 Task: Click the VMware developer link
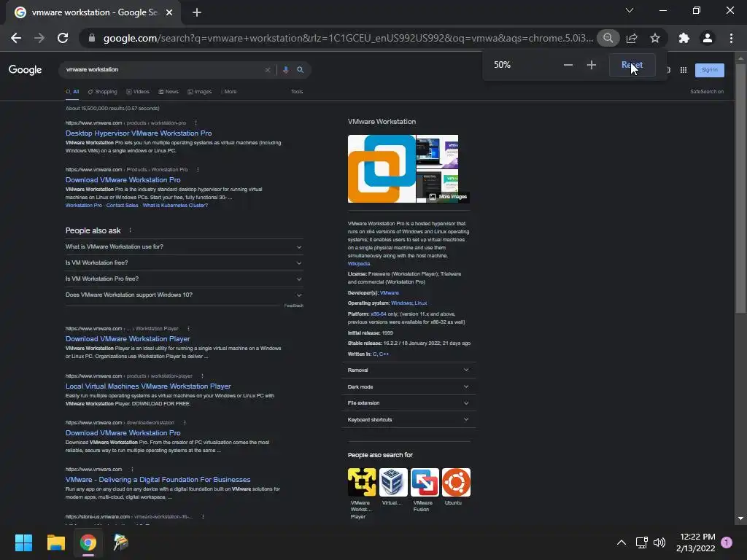pyautogui.click(x=390, y=293)
